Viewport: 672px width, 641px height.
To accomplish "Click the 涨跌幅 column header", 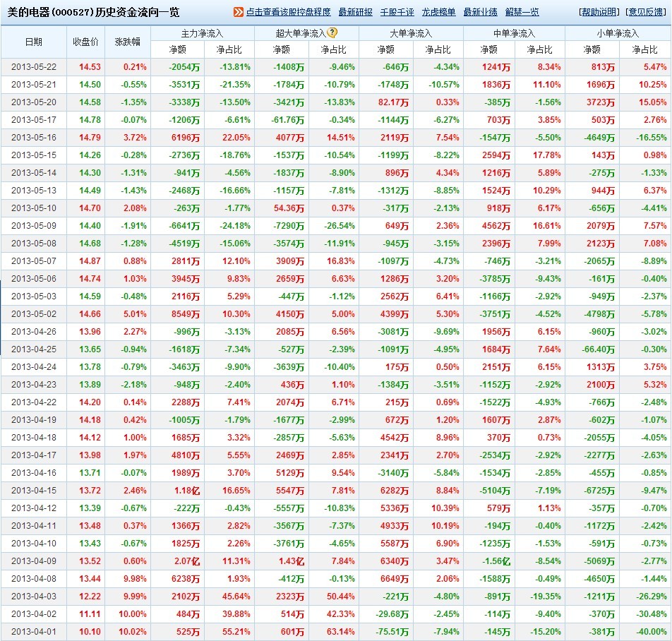I will [x=128, y=42].
